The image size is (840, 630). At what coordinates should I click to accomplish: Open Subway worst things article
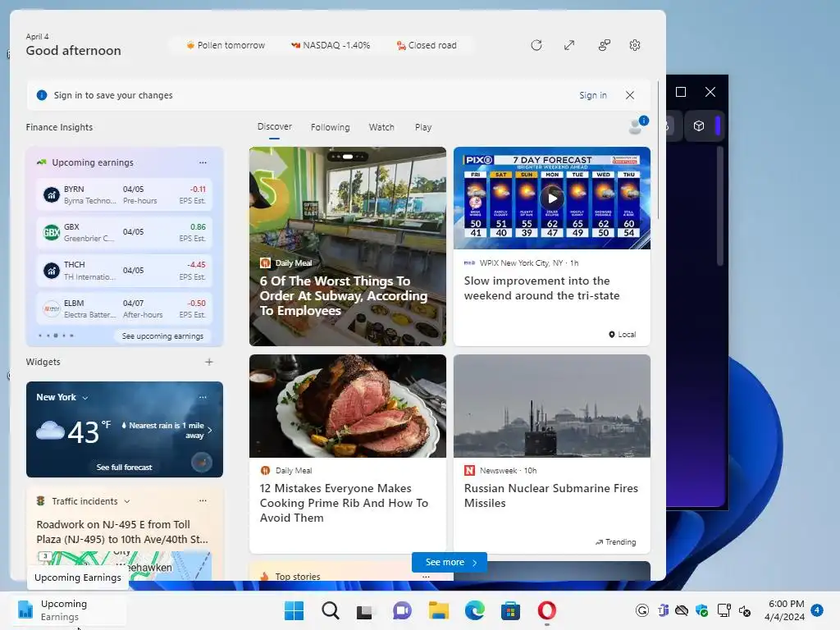(x=348, y=246)
